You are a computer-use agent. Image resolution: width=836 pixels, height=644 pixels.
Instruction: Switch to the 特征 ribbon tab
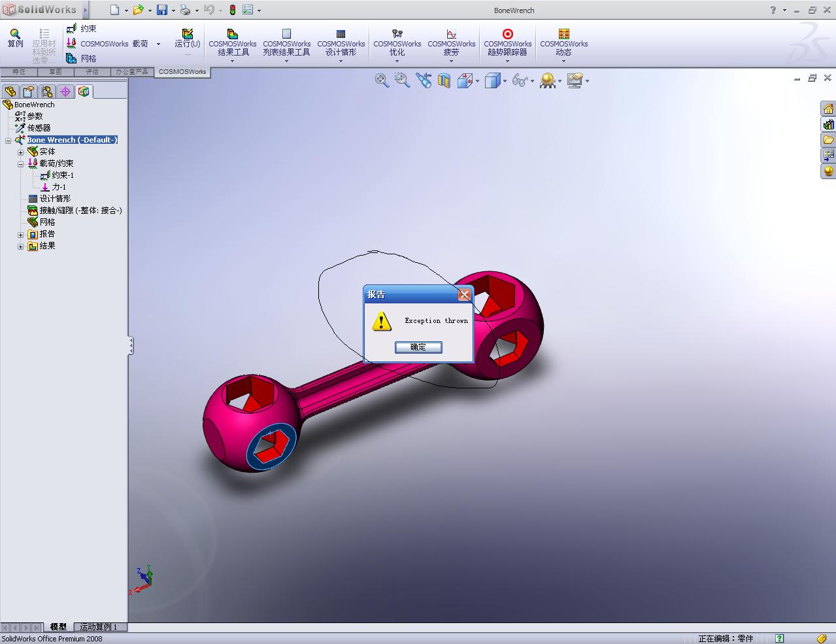point(19,72)
